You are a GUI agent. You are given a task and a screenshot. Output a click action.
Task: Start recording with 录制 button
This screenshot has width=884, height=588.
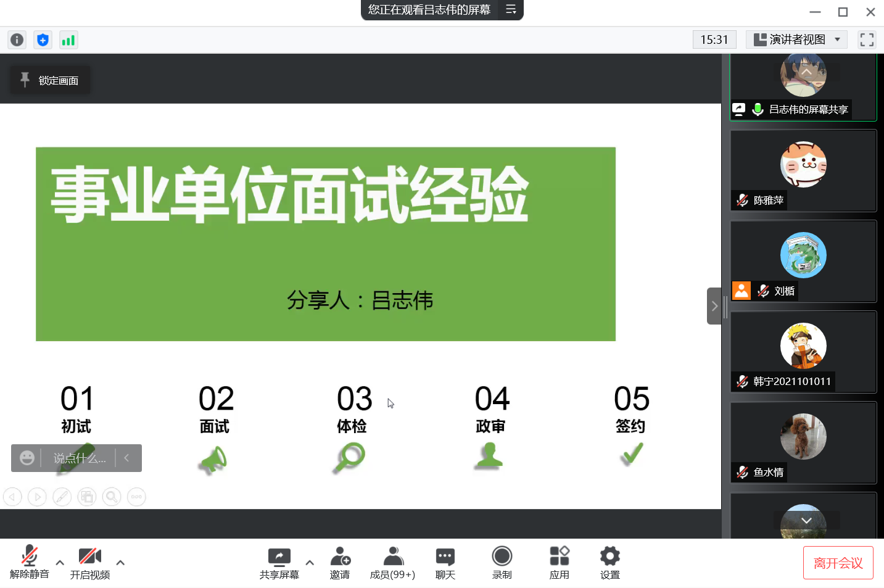point(502,562)
